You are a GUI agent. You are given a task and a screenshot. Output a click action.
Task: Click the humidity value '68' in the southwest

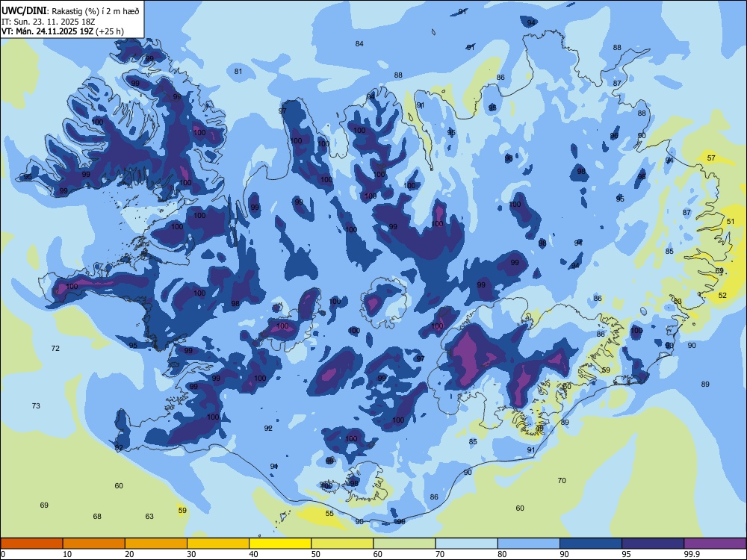click(x=97, y=516)
